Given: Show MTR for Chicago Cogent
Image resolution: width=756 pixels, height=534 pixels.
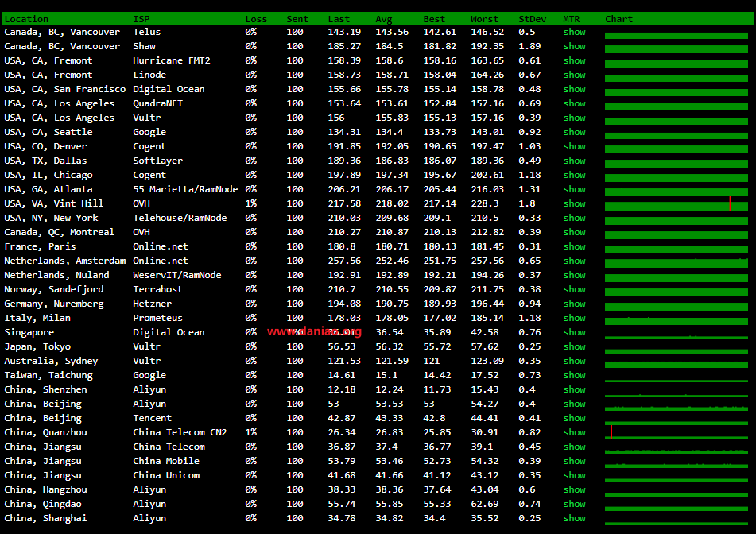Looking at the screenshot, I should [574, 175].
